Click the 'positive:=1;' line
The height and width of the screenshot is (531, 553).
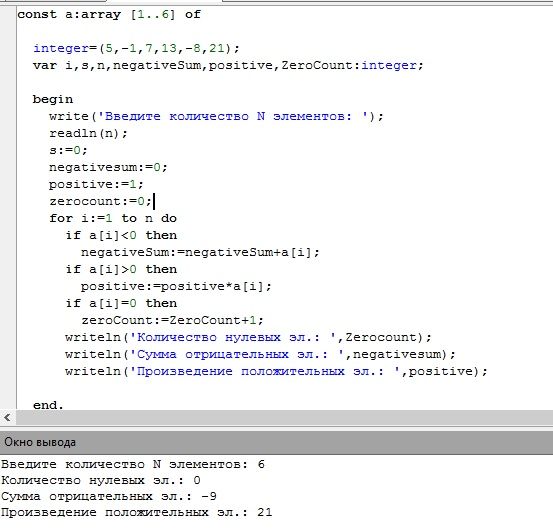click(x=96, y=184)
